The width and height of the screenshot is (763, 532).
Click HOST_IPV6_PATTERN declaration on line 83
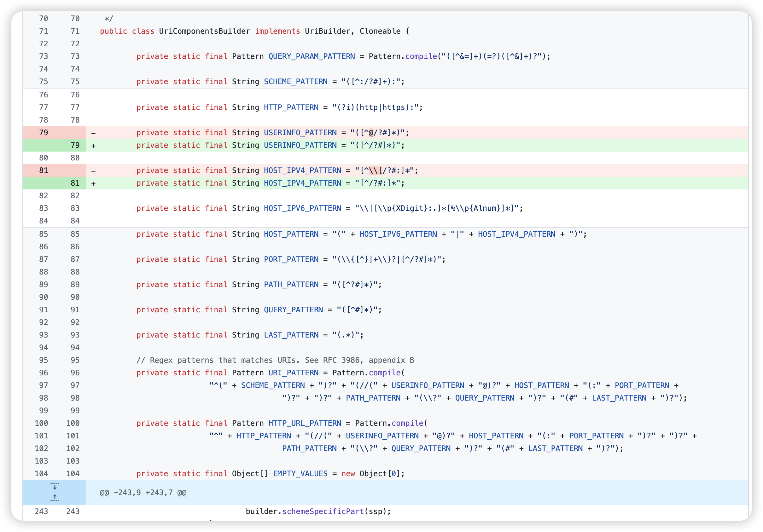pyautogui.click(x=302, y=209)
